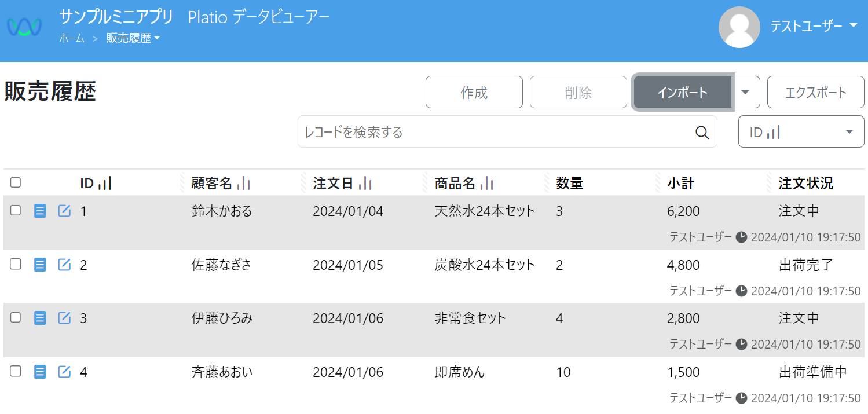Click sort bars icon next to 商品名 header
868x414 pixels.
point(487,184)
